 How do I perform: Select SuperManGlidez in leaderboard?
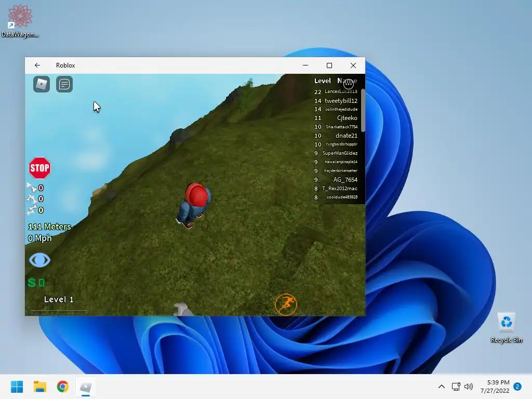pos(340,153)
